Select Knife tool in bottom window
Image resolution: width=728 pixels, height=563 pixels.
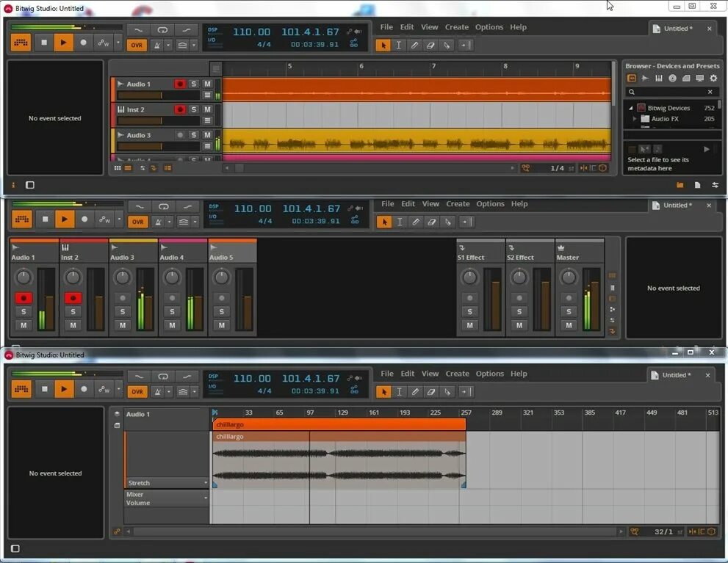click(x=447, y=391)
